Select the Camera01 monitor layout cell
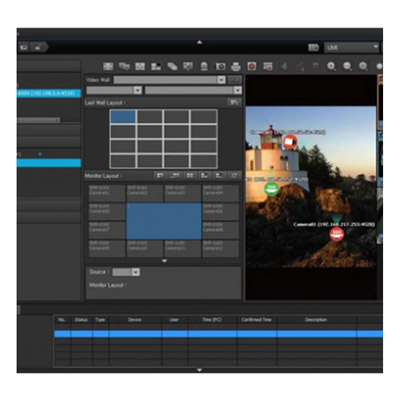Image resolution: width=400 pixels, height=400 pixels. coord(107,193)
